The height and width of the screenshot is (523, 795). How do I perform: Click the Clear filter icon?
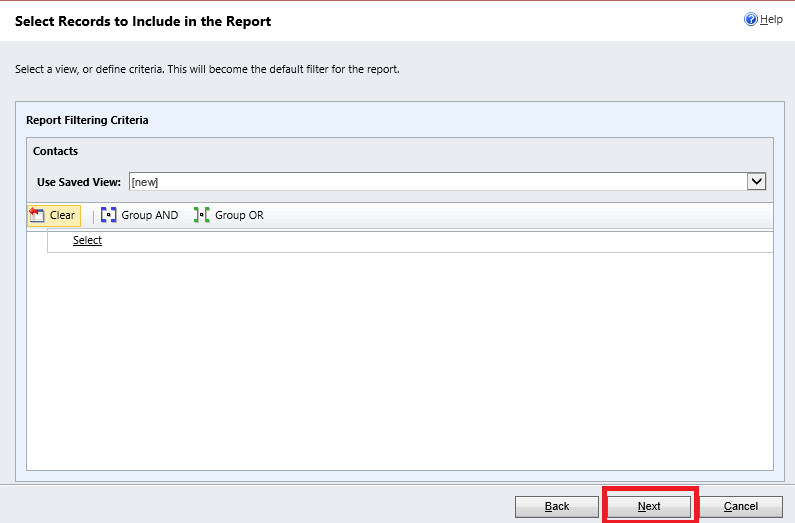point(37,215)
